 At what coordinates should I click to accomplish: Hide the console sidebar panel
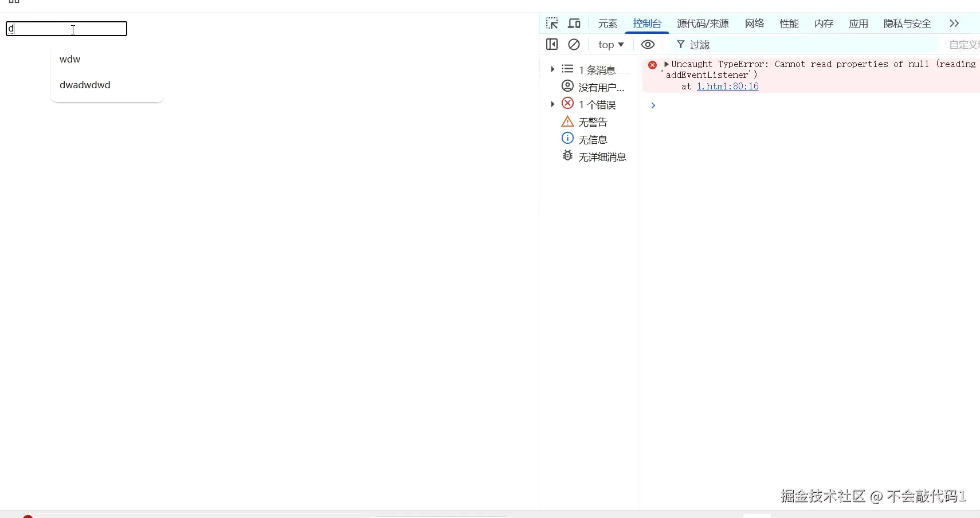click(552, 44)
